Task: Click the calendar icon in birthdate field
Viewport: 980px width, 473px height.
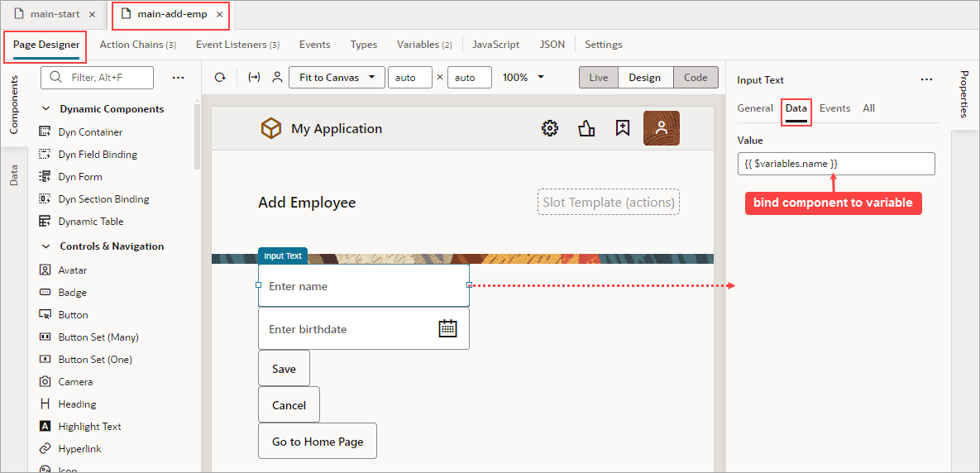Action: point(448,328)
